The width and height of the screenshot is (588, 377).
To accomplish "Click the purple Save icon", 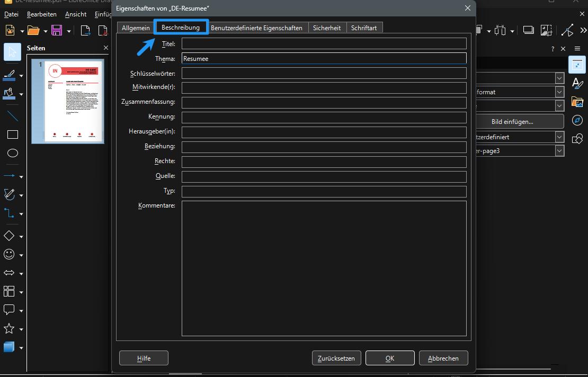I will coord(57,30).
